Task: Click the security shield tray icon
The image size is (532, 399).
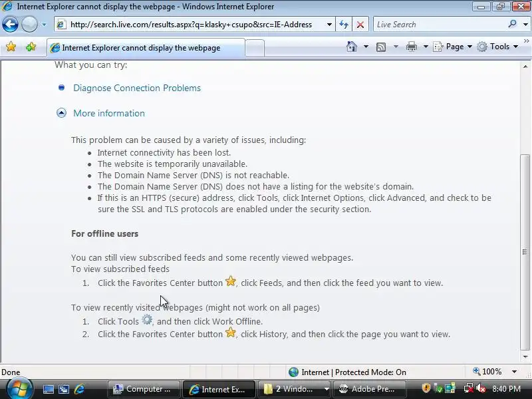Action: tap(426, 388)
